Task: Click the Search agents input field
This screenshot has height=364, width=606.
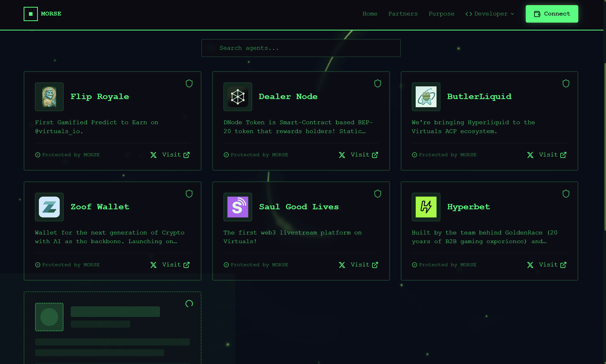Action: coord(301,48)
